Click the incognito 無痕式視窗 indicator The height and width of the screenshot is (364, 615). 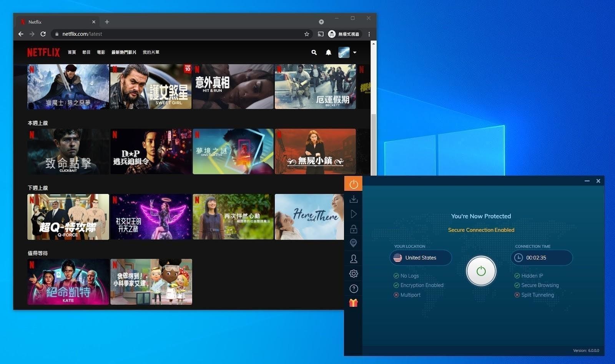point(344,34)
